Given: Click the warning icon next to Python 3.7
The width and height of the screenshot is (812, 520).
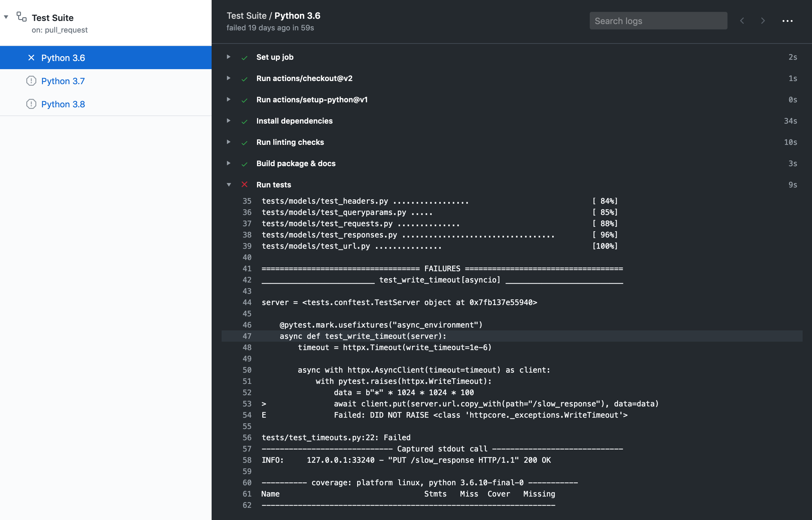Looking at the screenshot, I should pyautogui.click(x=31, y=81).
